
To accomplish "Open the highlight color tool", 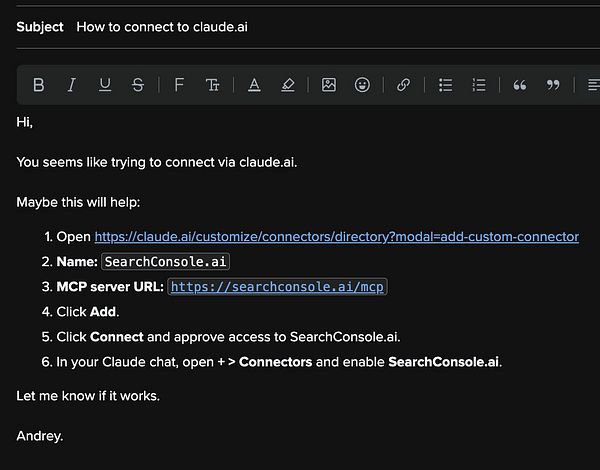I will (x=288, y=85).
